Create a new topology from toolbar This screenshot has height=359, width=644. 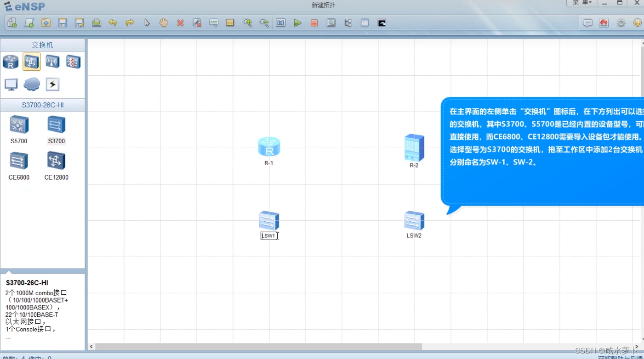(x=12, y=22)
